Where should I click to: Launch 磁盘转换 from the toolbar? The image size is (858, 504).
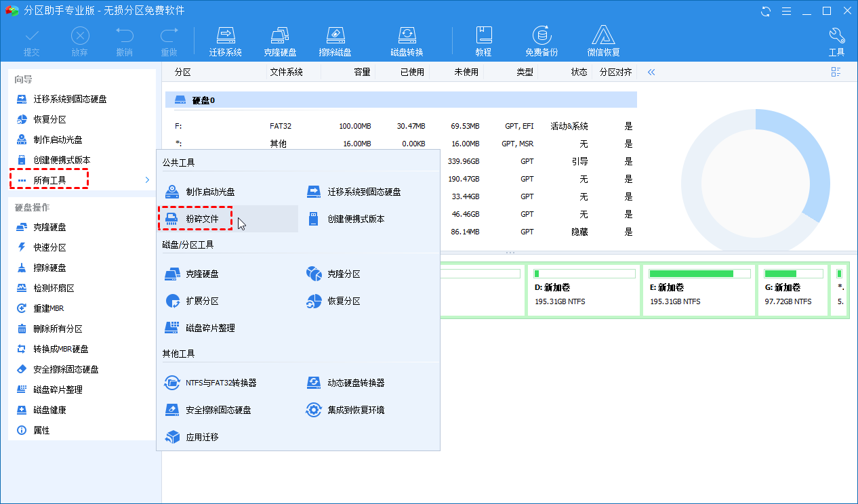click(x=407, y=41)
